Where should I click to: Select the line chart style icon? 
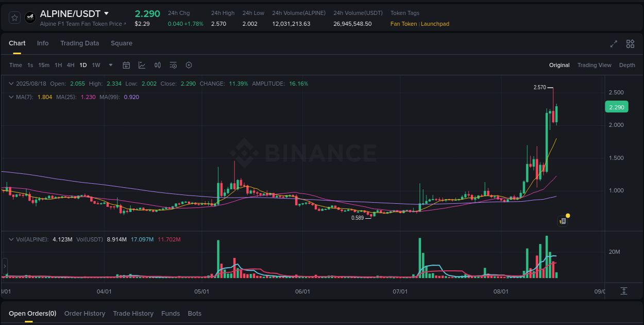pyautogui.click(x=142, y=65)
